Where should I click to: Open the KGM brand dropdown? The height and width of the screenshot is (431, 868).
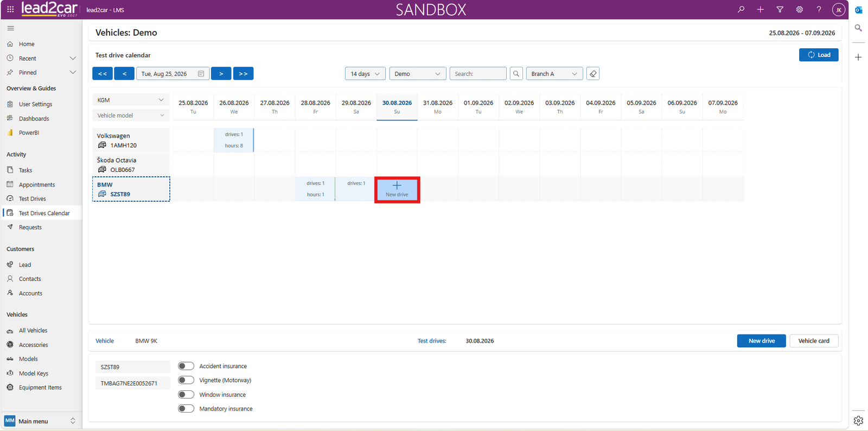click(131, 100)
